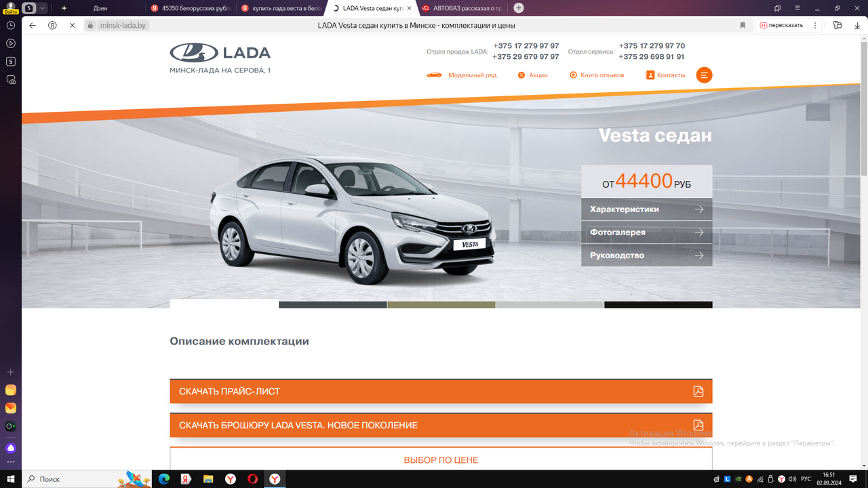Select the silver car color swatch
Image resolution: width=868 pixels, height=488 pixels.
tap(550, 304)
